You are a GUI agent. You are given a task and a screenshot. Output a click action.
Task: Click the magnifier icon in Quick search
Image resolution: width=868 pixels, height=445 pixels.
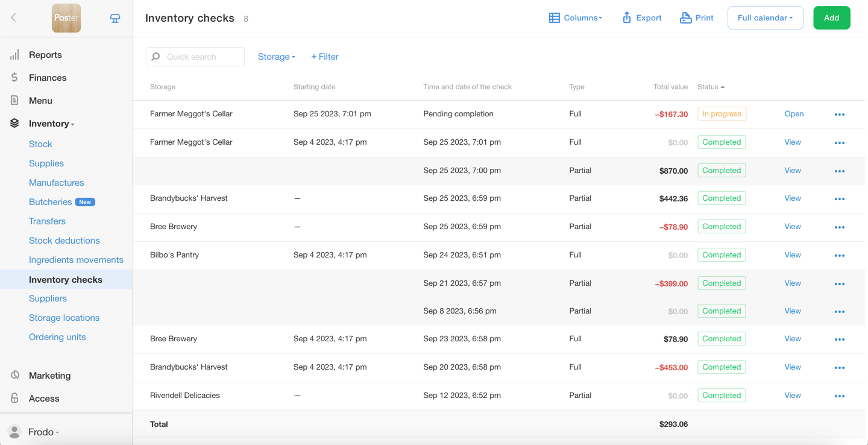pyautogui.click(x=156, y=57)
